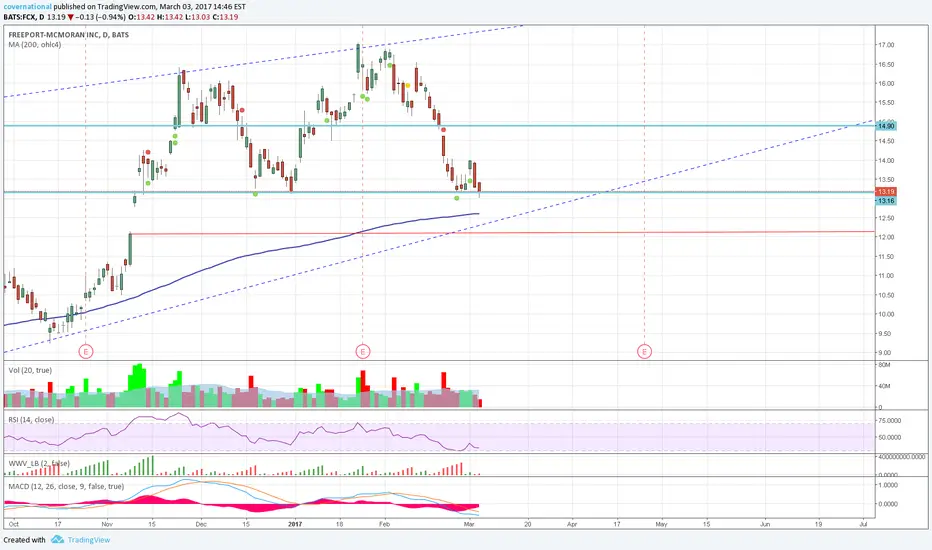Click the 1.0000 MACD axis label

(887, 485)
